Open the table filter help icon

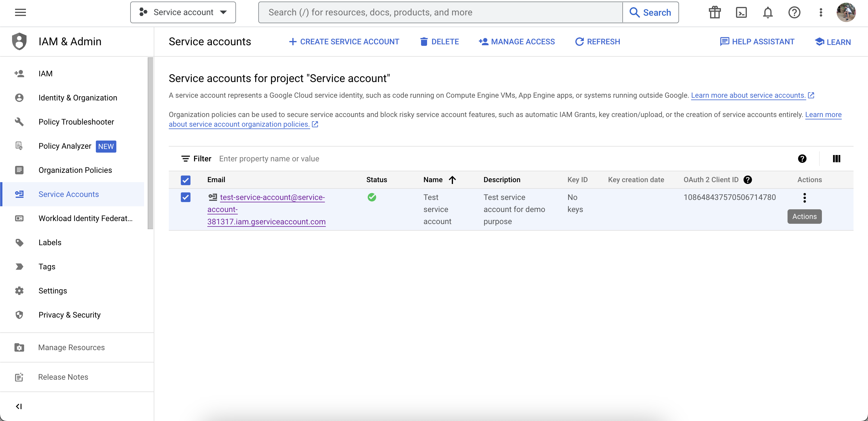(802, 159)
